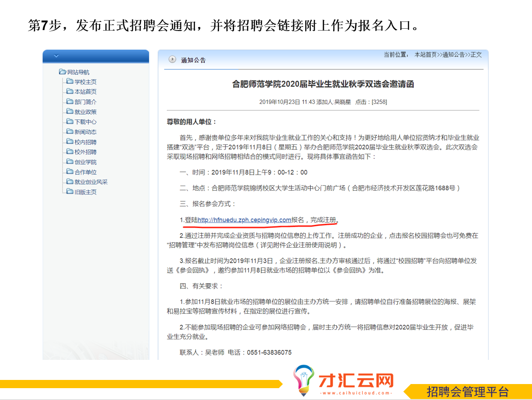Click the folder icon next to 就业政策
The height and width of the screenshot is (400, 532).
pos(70,112)
